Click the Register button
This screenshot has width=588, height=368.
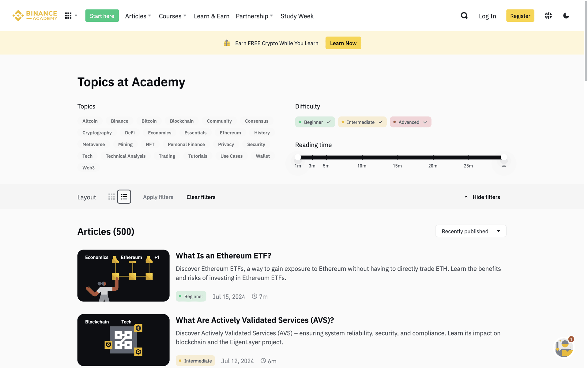pos(520,16)
